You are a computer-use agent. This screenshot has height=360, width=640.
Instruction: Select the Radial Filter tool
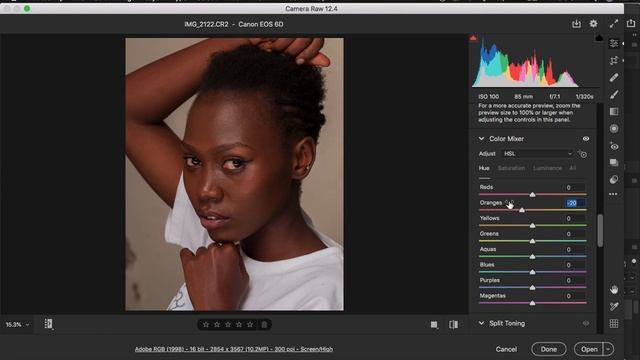pyautogui.click(x=613, y=129)
